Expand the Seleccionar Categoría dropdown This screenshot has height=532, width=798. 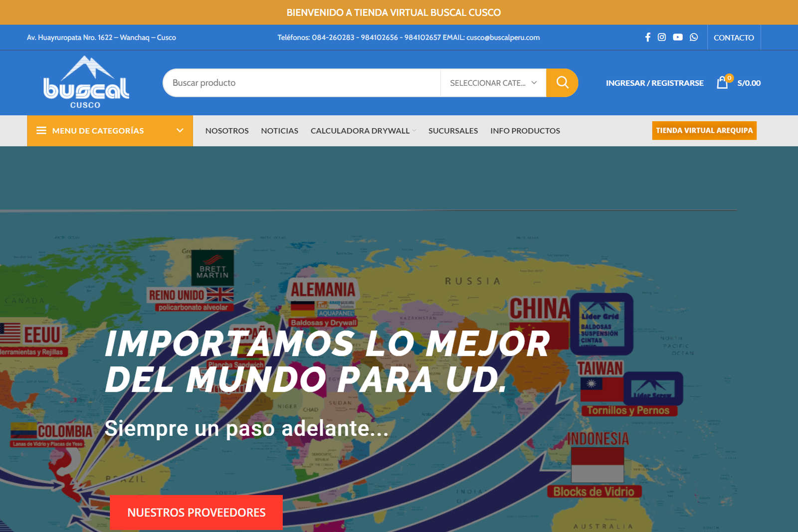click(493, 83)
